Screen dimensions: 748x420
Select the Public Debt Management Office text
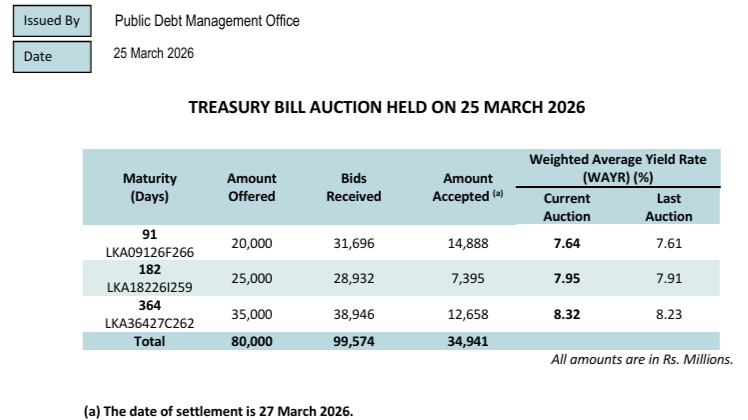pyautogui.click(x=207, y=21)
